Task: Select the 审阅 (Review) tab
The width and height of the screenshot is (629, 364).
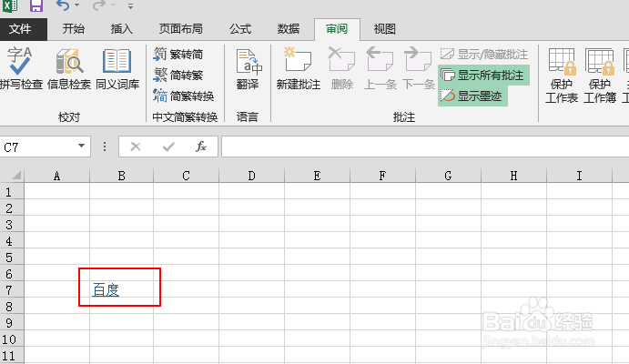Action: (x=337, y=29)
